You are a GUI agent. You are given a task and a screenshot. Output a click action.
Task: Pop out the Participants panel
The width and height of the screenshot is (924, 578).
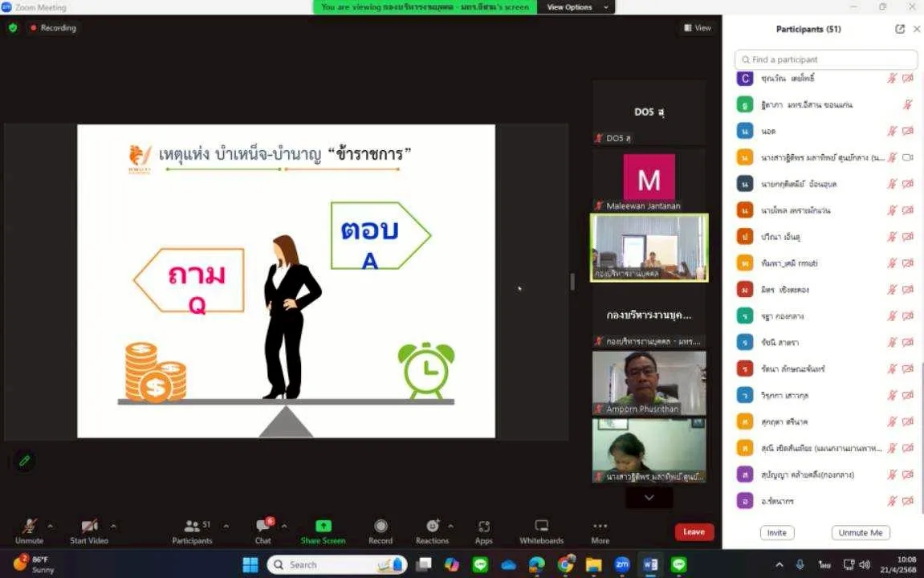900,29
